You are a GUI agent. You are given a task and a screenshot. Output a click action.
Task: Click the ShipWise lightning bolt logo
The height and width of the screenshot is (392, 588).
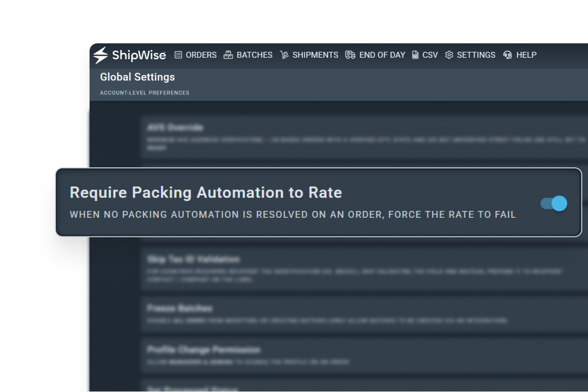click(x=100, y=55)
